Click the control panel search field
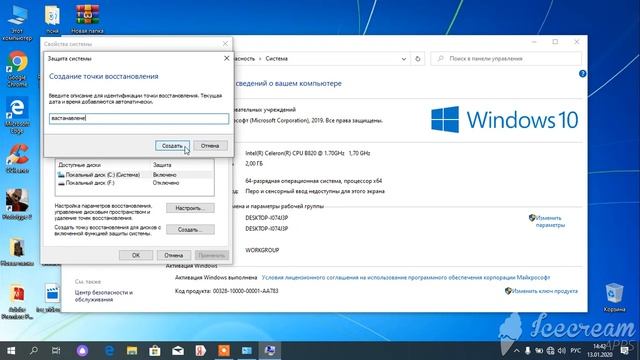The image size is (640, 360). click(x=506, y=59)
